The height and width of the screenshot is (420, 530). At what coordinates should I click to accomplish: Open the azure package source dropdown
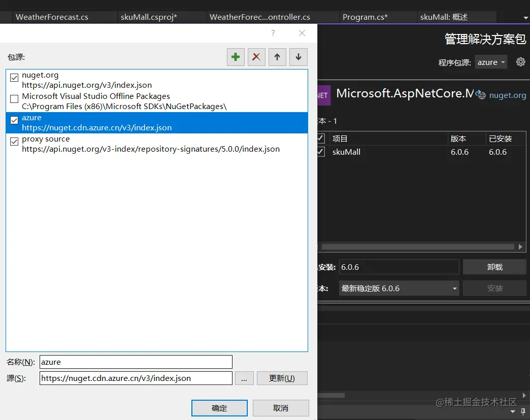(491, 62)
